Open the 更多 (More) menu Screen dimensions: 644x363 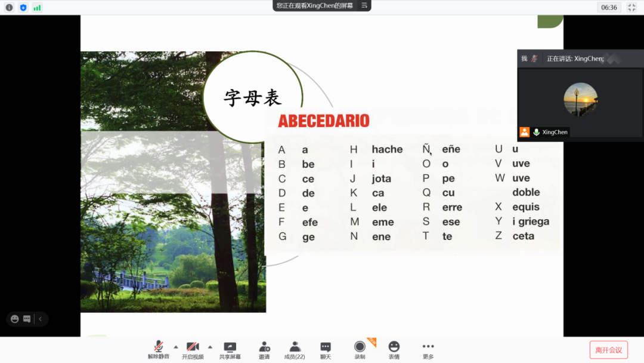[428, 350]
